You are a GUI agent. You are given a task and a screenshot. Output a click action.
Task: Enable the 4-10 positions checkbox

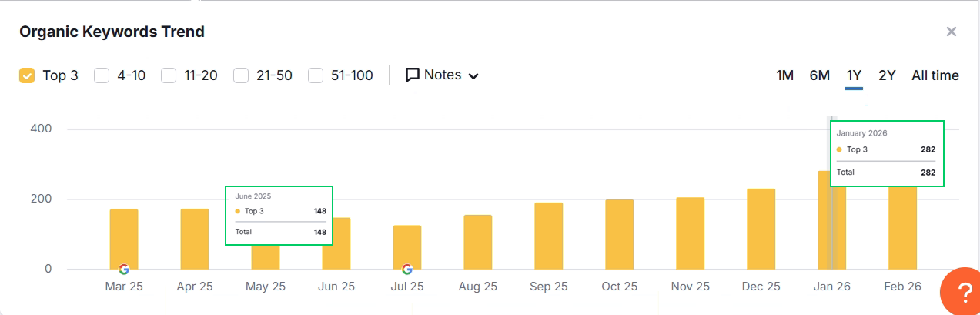[102, 75]
